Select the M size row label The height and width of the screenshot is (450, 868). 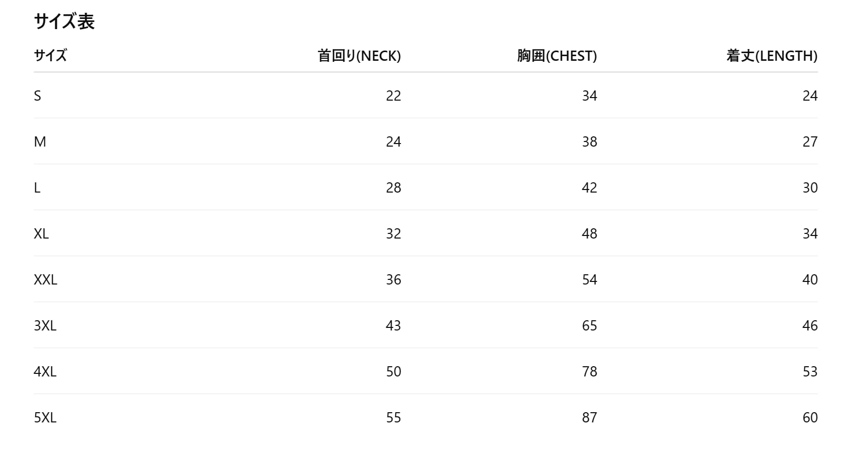coord(40,141)
